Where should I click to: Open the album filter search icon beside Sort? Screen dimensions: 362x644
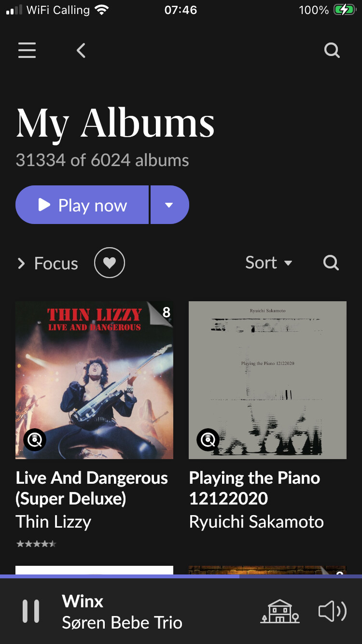(x=331, y=263)
